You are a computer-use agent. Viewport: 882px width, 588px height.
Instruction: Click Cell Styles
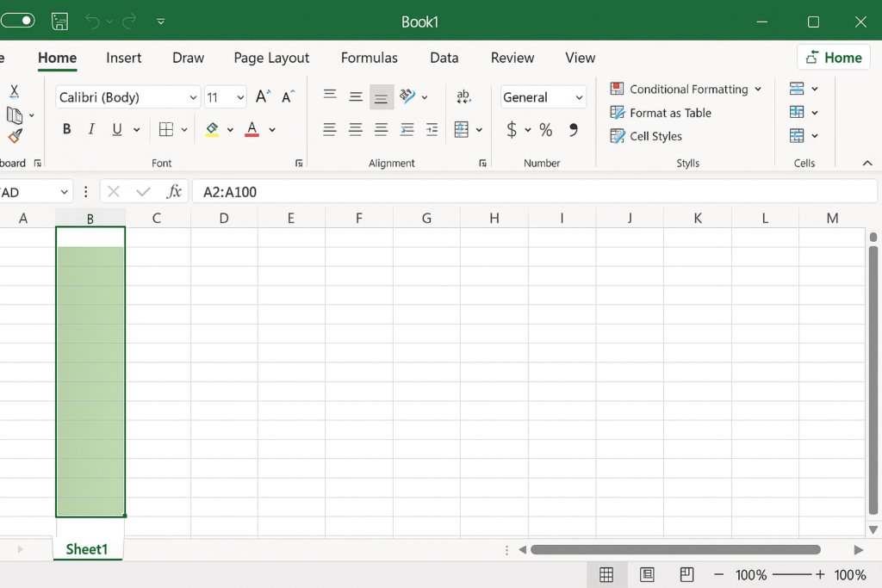point(646,136)
